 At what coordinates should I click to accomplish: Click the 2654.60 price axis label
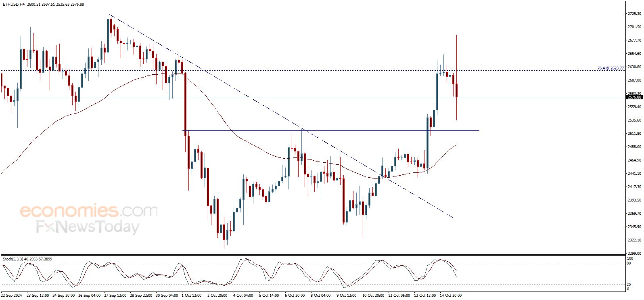click(x=634, y=54)
